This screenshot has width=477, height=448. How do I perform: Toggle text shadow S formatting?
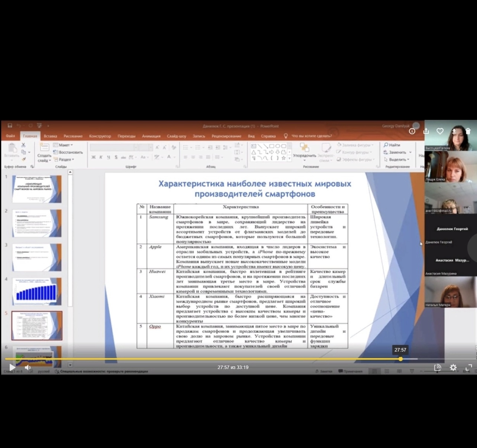click(x=116, y=157)
